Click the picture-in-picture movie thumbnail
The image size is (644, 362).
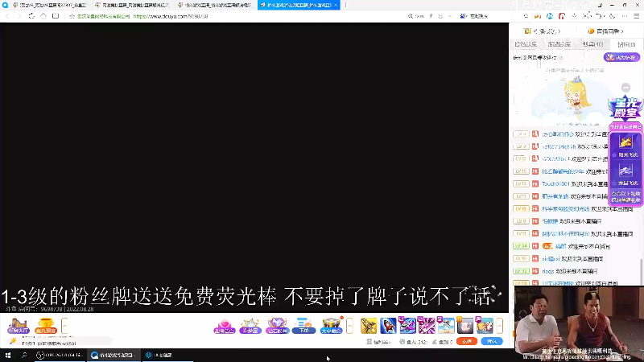click(579, 323)
